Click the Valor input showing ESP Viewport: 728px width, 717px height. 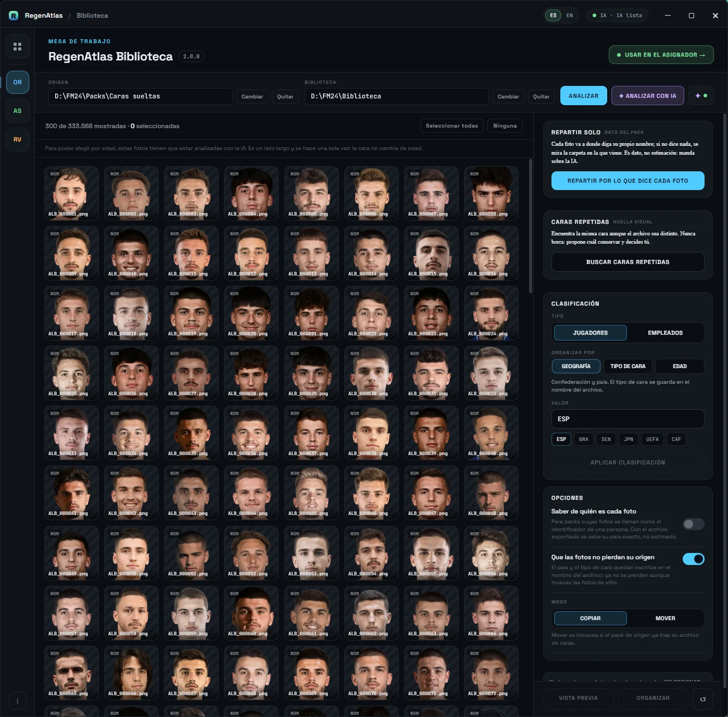coord(627,419)
